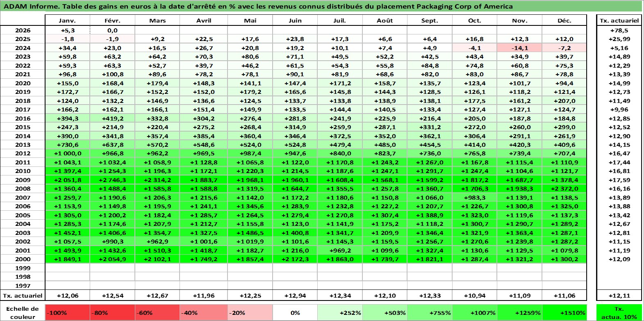
Task: Select the 2013 year row label
Action: point(23,145)
